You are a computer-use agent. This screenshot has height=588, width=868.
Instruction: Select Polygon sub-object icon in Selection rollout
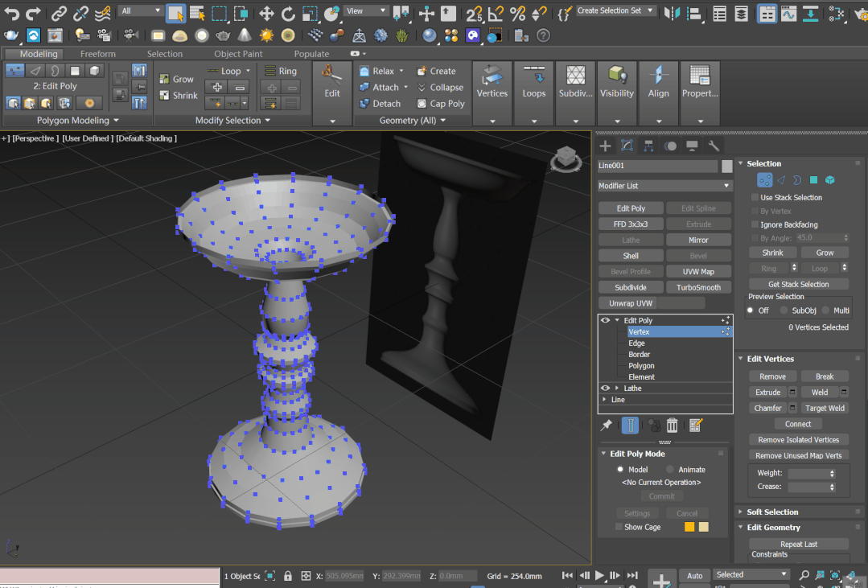click(814, 180)
